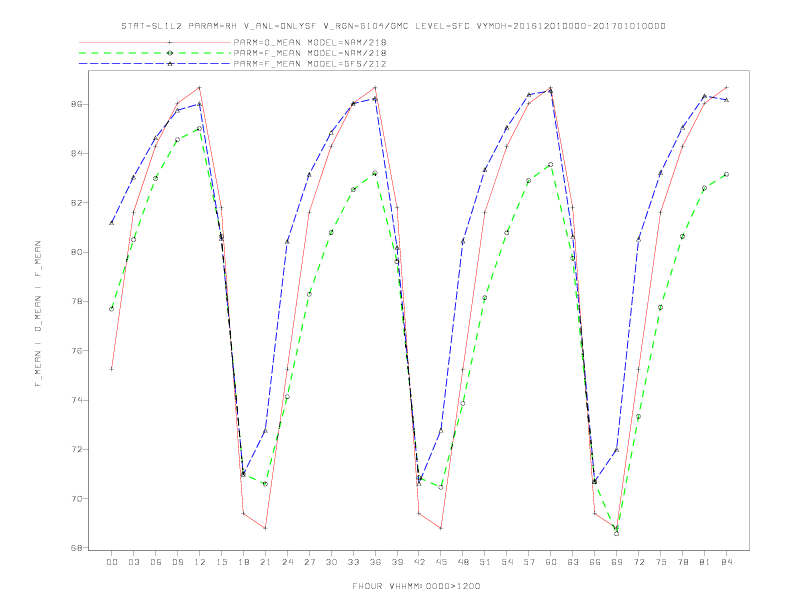Click the x-axis tick label 57
Image resolution: width=792 pixels, height=612 pixels.
[529, 562]
